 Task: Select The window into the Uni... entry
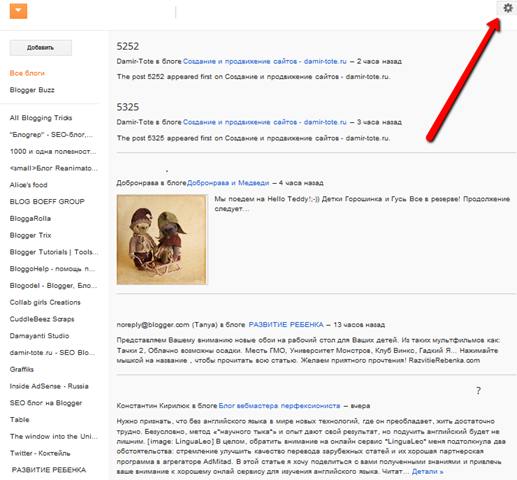54,436
